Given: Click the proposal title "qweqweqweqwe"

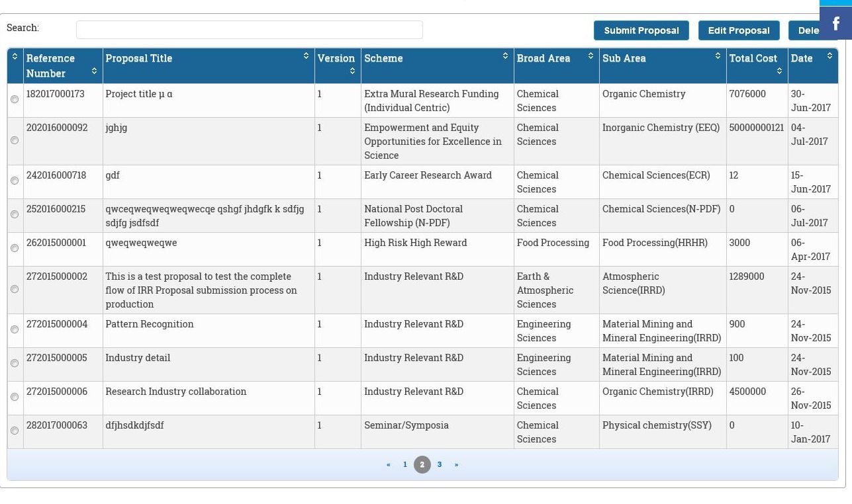Looking at the screenshot, I should [x=141, y=243].
